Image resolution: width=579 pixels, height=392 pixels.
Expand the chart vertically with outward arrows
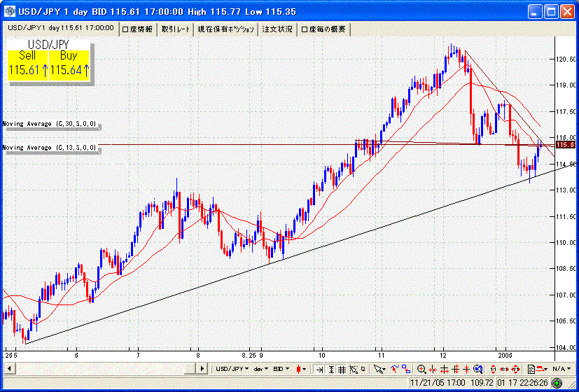pos(456,369)
